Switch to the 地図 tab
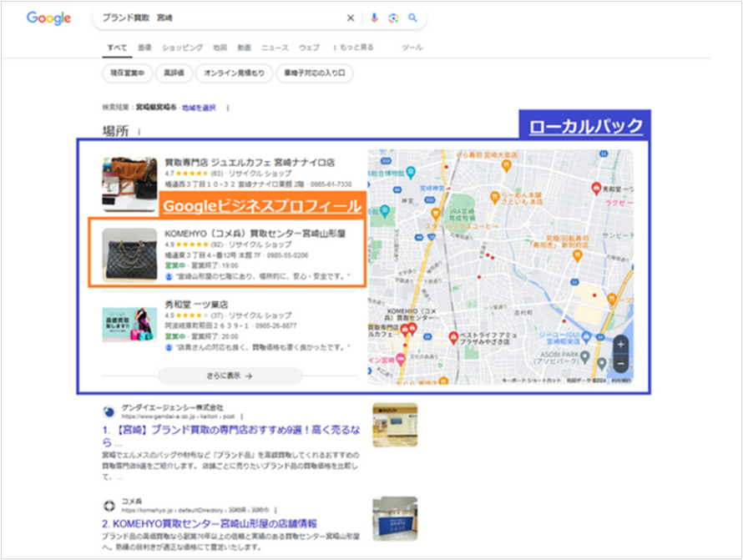Screen dimensions: 743x560 tap(219, 48)
